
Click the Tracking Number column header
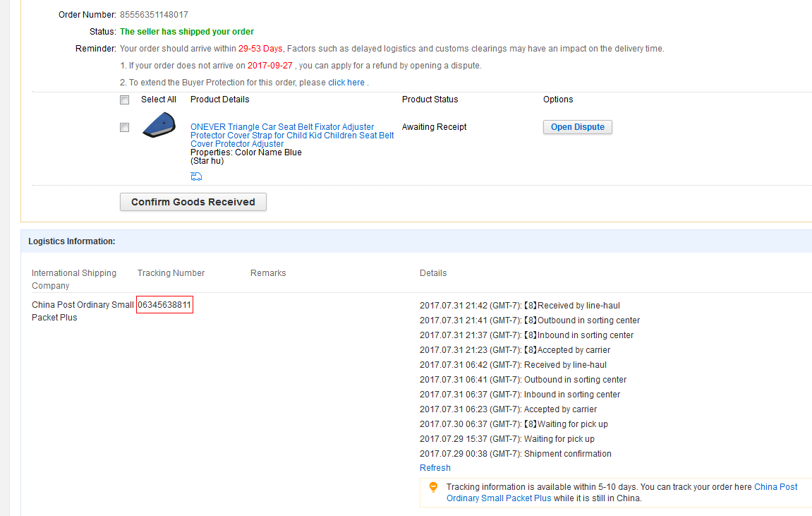coord(171,273)
